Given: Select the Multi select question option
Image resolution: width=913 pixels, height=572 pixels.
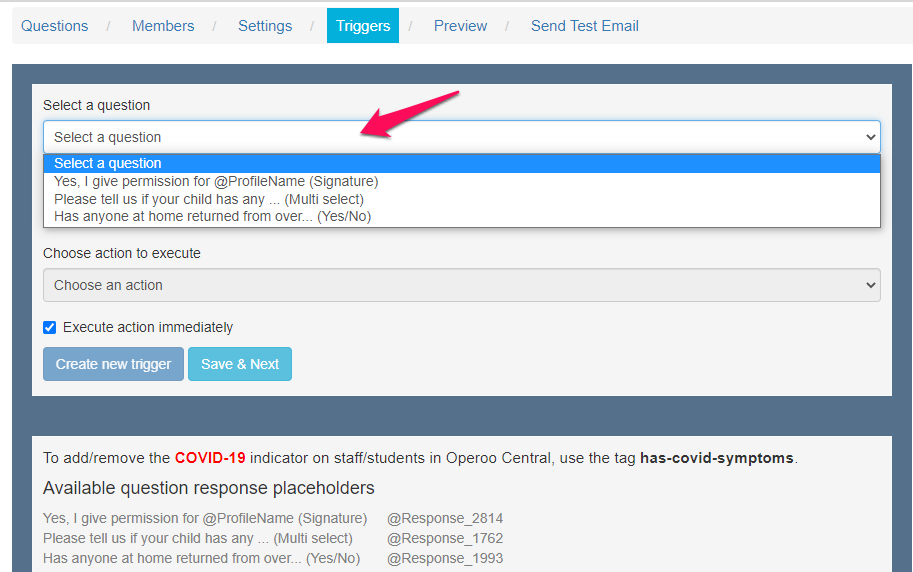Looking at the screenshot, I should 209,199.
